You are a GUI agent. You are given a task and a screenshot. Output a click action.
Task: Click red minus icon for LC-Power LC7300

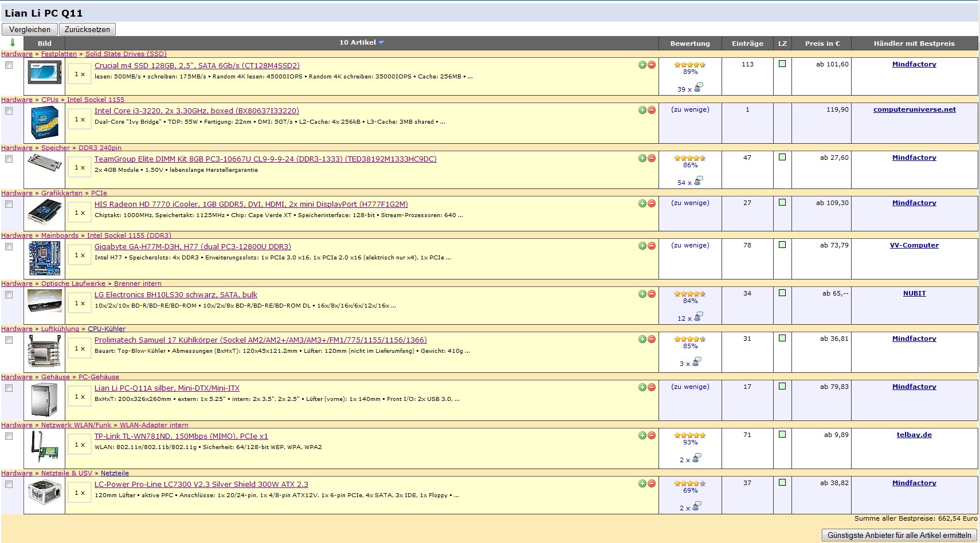(652, 483)
